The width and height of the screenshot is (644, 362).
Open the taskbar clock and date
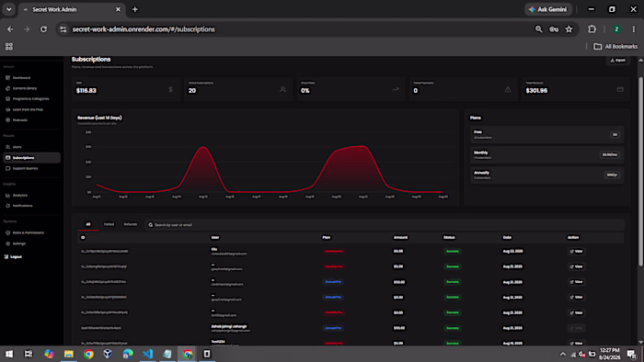[609, 354]
